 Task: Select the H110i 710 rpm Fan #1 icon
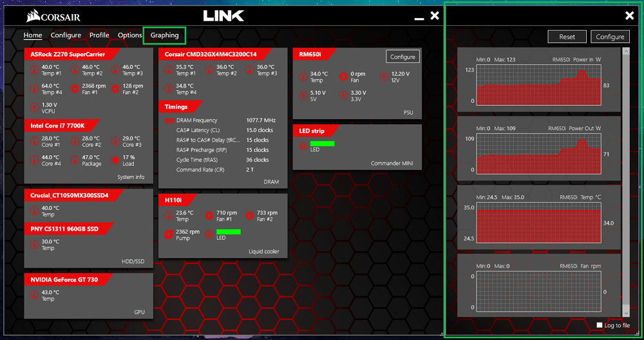tap(209, 216)
